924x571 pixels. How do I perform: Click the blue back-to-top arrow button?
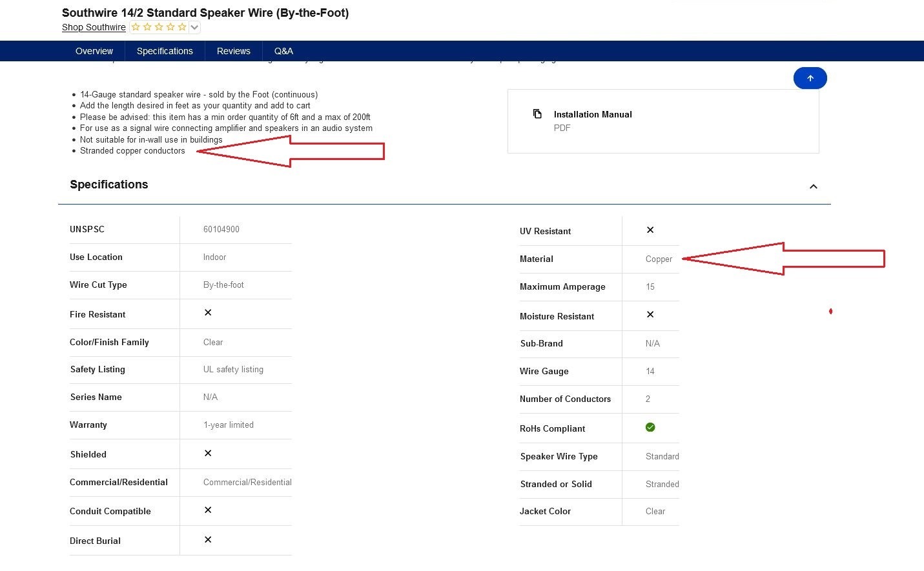coord(810,78)
